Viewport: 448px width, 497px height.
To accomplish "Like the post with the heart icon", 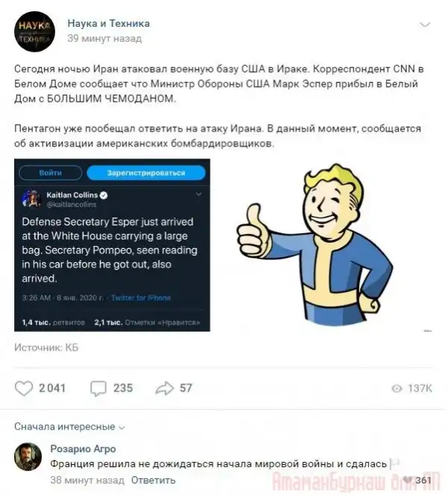I will 24,389.
